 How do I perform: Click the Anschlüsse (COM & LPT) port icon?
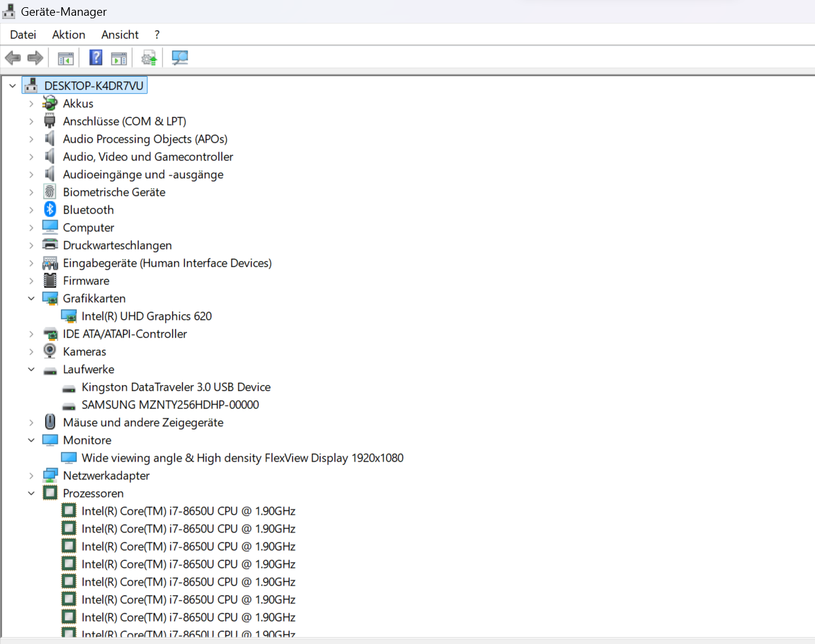[x=50, y=121]
